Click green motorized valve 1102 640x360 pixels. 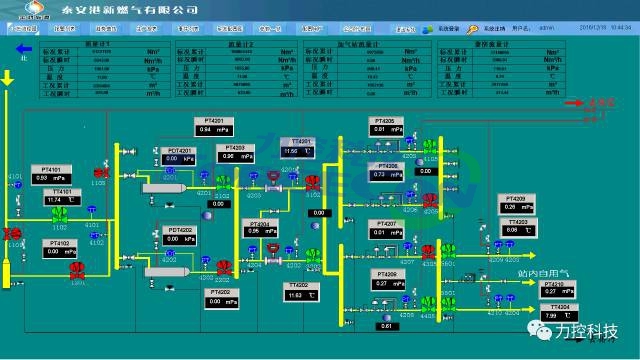60,215
